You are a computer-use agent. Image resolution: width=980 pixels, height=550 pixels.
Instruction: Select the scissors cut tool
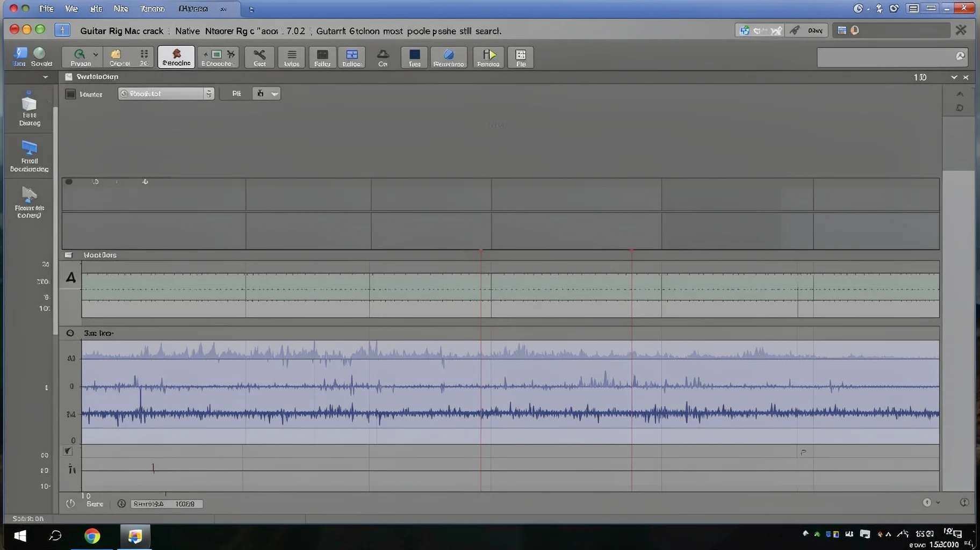click(260, 57)
